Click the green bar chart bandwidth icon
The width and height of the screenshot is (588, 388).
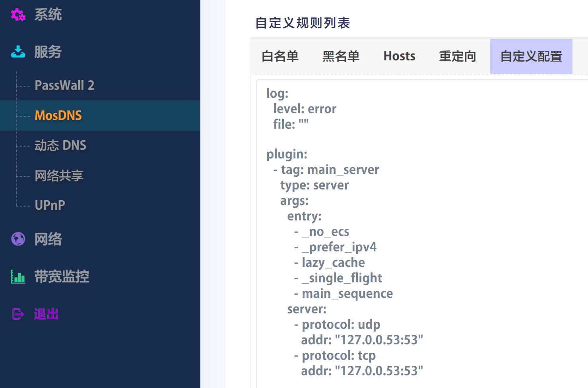pyautogui.click(x=18, y=276)
